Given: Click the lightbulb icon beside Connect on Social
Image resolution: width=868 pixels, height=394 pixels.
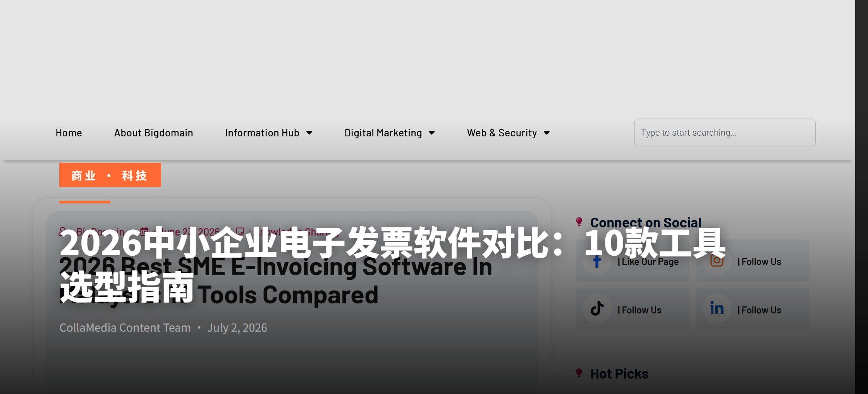Looking at the screenshot, I should point(579,222).
